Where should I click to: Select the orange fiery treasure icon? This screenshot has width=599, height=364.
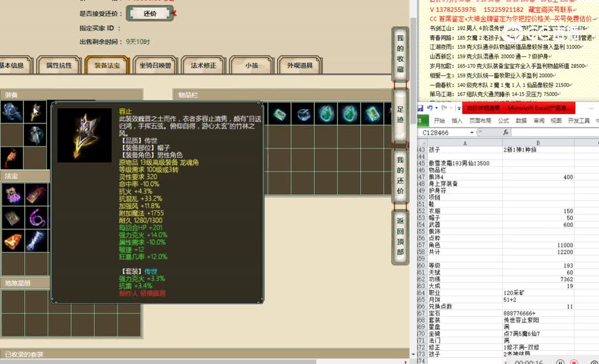coord(13,241)
